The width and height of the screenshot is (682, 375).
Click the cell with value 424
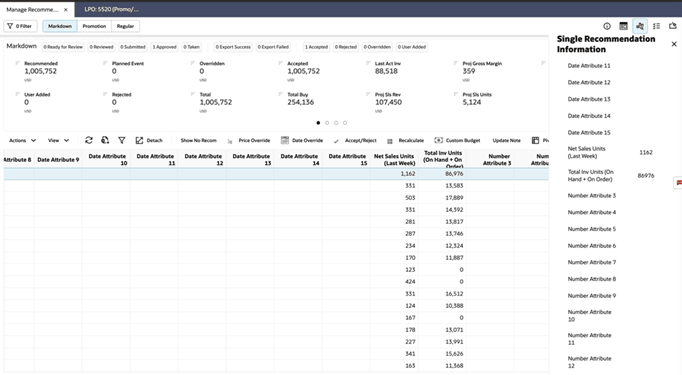(x=394, y=281)
